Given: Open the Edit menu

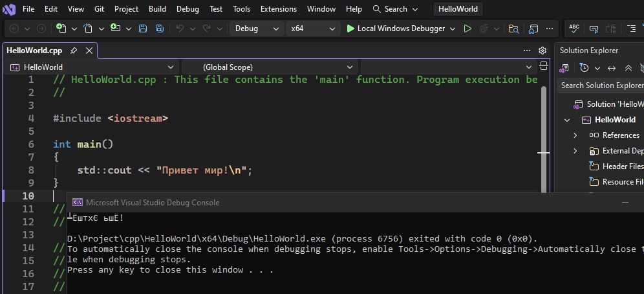Looking at the screenshot, I should [x=51, y=8].
